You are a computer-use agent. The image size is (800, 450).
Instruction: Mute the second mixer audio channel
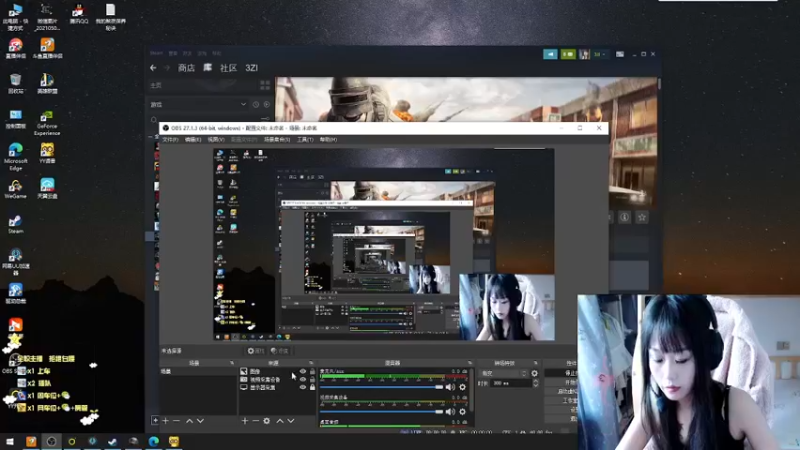pyautogui.click(x=450, y=412)
